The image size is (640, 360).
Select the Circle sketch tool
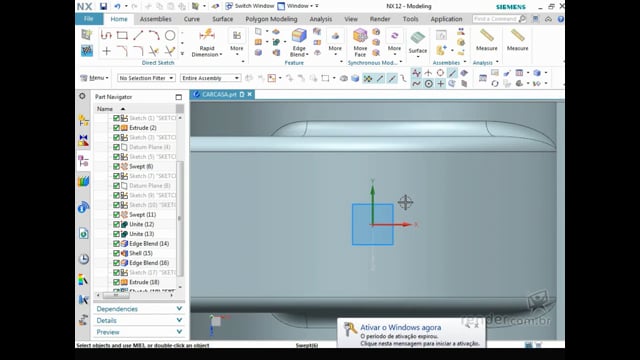click(x=170, y=35)
